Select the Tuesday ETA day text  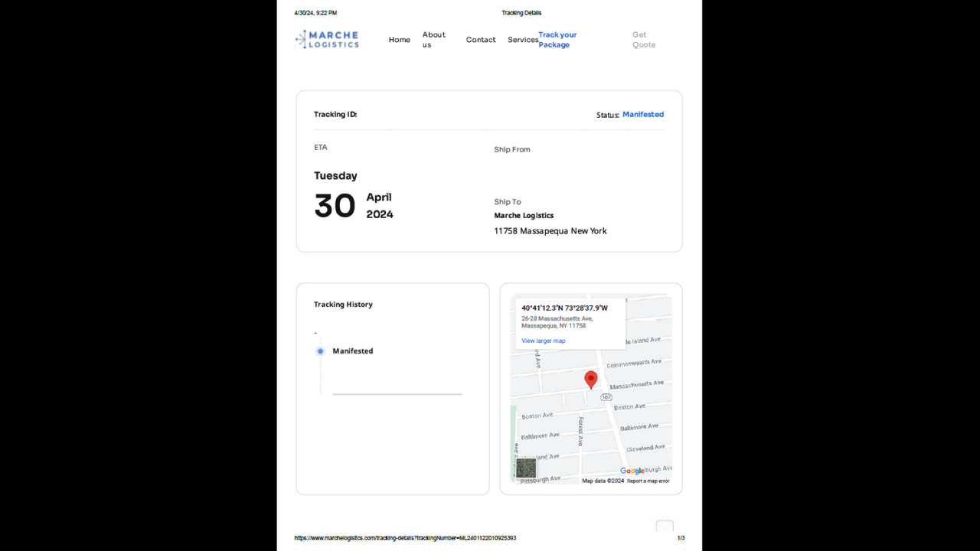[335, 175]
